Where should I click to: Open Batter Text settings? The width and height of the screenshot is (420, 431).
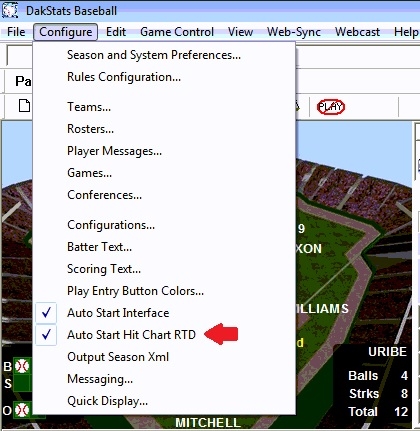point(164,247)
